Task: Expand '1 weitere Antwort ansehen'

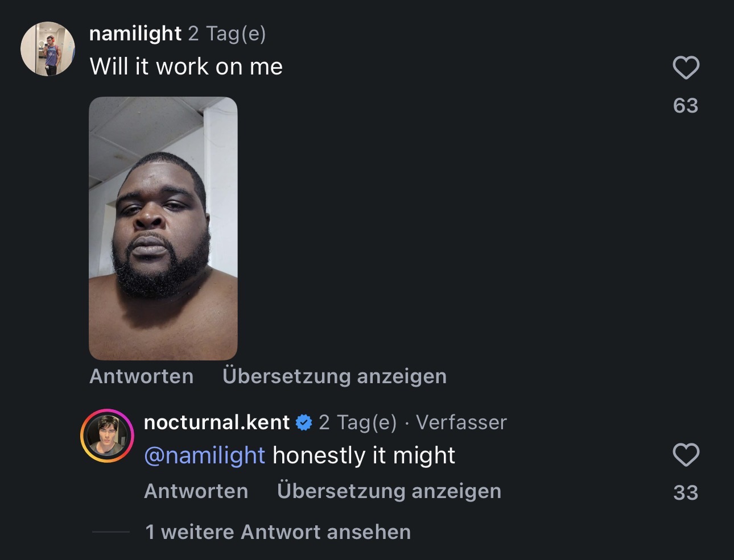Action: 278,532
